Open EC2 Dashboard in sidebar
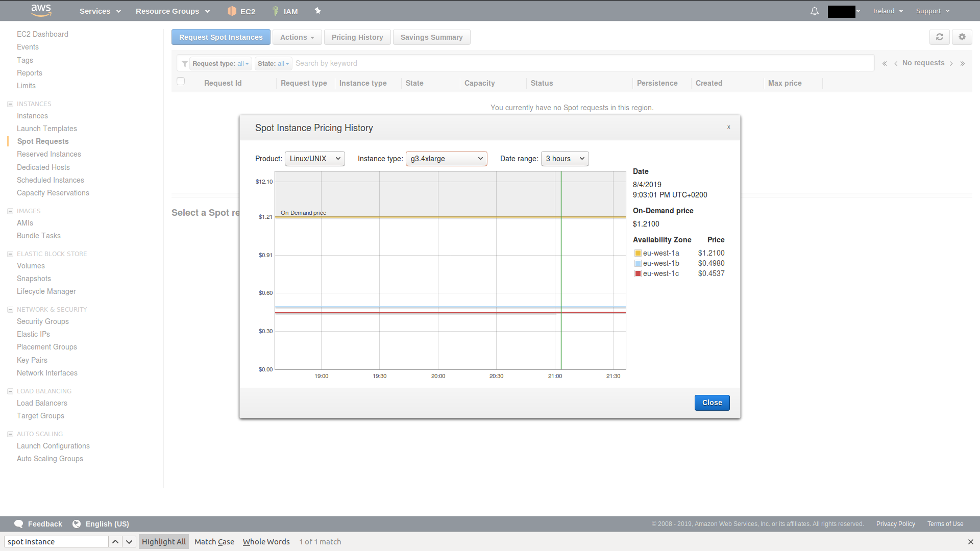 (42, 34)
